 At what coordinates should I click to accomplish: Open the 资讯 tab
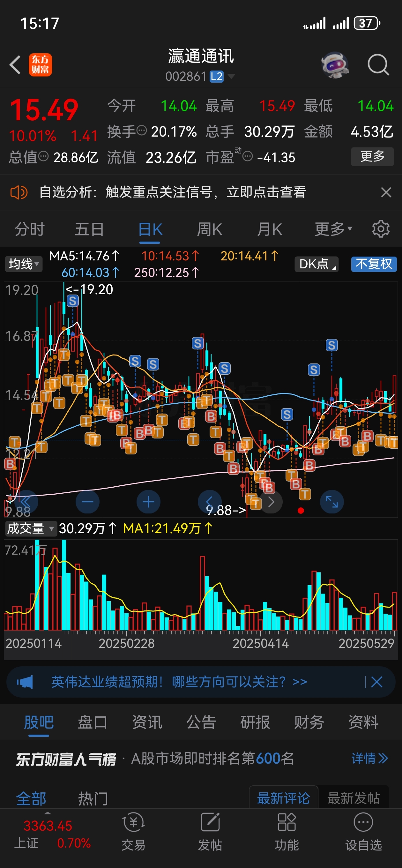(147, 722)
